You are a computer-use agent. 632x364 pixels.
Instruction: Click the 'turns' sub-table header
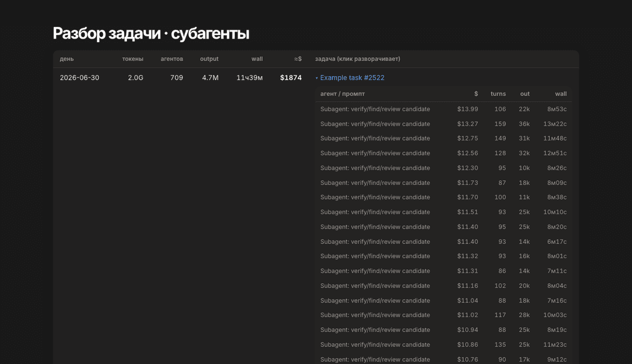coord(498,94)
